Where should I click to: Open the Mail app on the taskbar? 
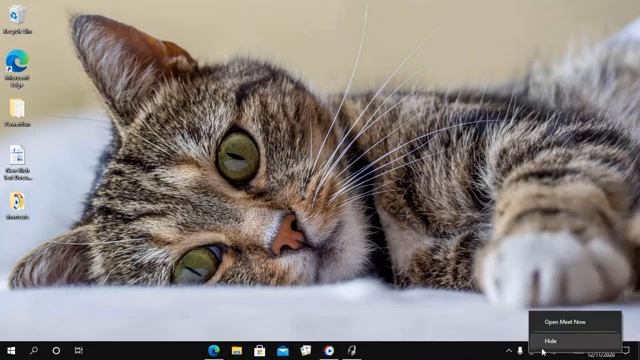coord(282,351)
